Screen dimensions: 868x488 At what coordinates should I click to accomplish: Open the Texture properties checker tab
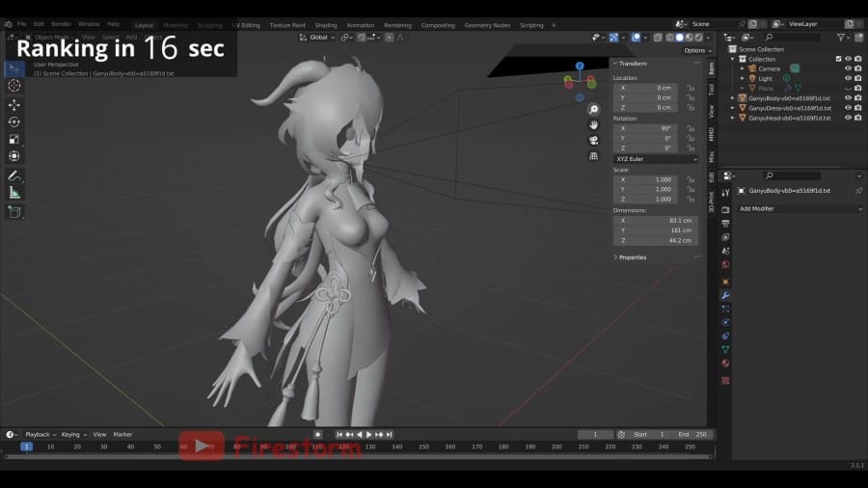click(725, 381)
